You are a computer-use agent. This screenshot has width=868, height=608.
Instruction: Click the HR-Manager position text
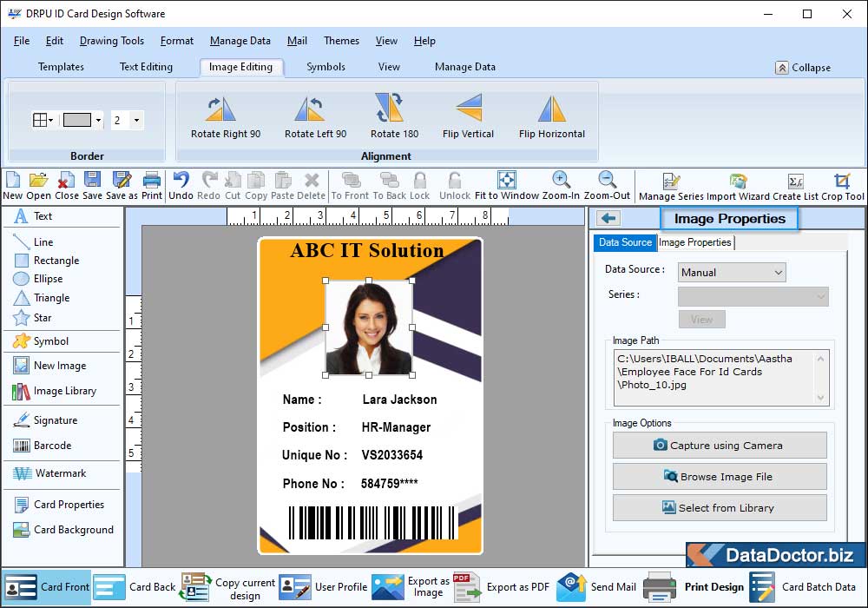[x=397, y=427]
